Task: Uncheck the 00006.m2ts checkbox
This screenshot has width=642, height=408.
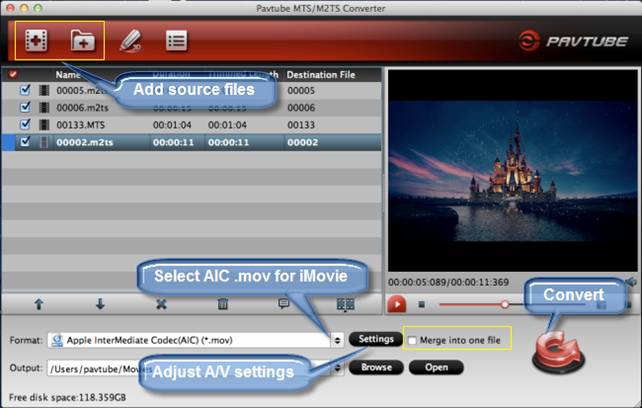Action: tap(25, 107)
